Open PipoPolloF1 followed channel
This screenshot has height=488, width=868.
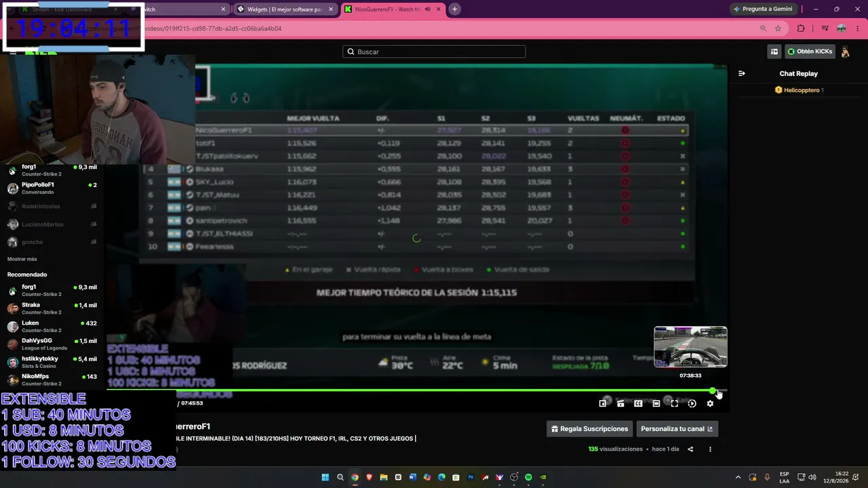pyautogui.click(x=52, y=188)
